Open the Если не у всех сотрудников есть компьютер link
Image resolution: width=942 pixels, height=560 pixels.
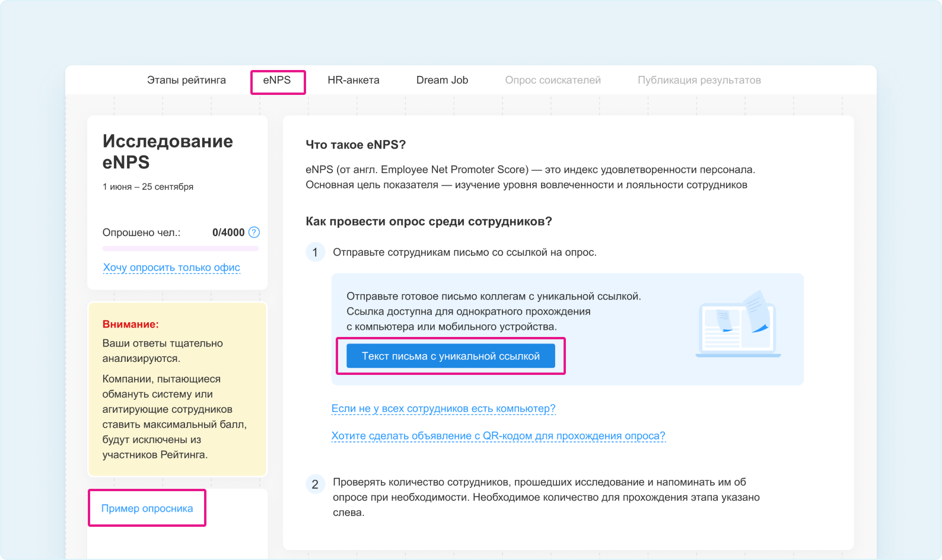pyautogui.click(x=443, y=409)
